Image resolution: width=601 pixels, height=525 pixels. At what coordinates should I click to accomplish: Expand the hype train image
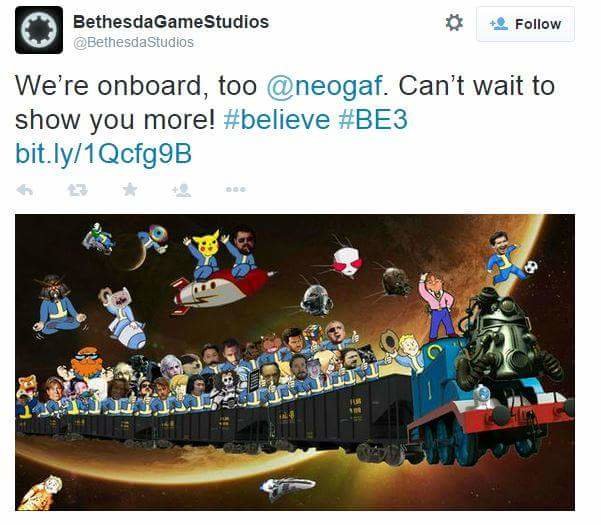tap(295, 362)
